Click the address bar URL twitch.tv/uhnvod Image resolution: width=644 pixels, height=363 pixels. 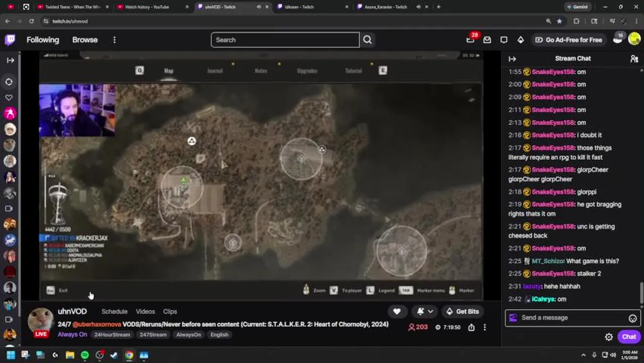70,21
